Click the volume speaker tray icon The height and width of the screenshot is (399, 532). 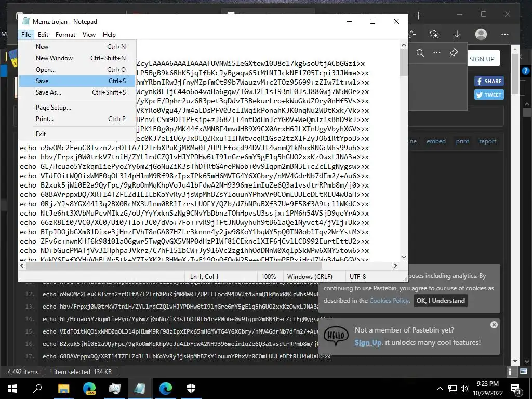coord(464,389)
